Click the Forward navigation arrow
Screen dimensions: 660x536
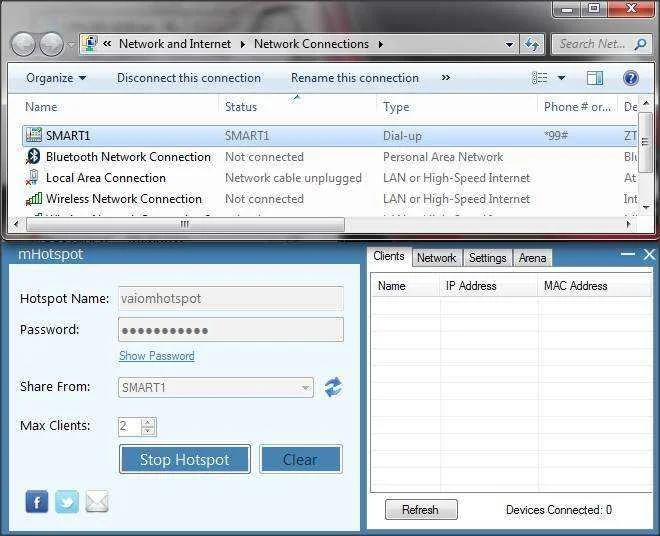[x=51, y=44]
